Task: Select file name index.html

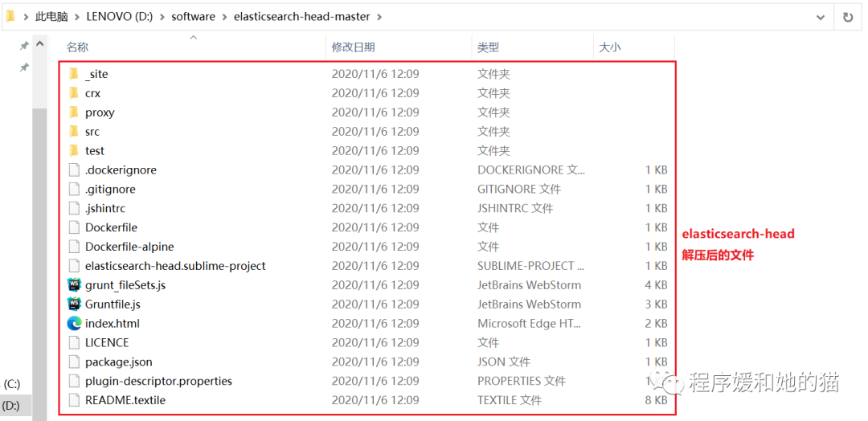Action: pos(113,324)
